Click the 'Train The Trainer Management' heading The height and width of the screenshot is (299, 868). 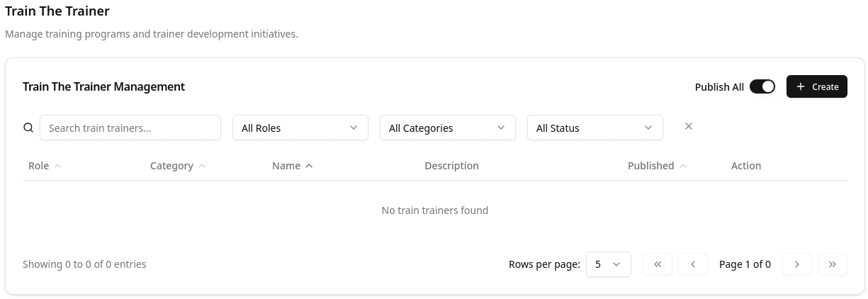103,86
